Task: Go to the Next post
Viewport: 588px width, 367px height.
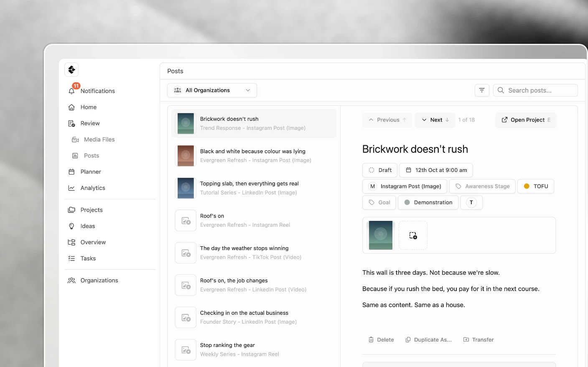Action: (435, 120)
